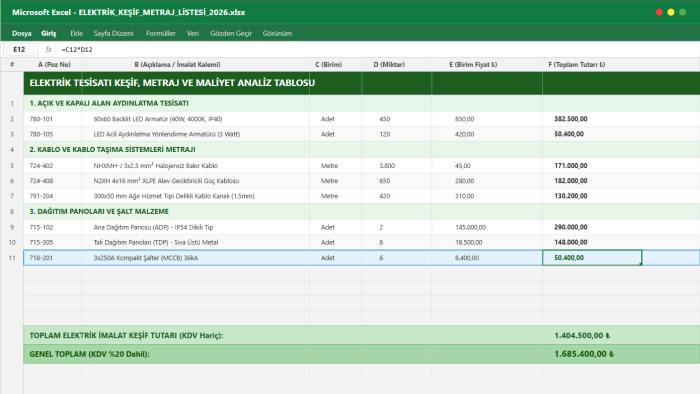
Task: Click the yellow minimize window dot
Action: tap(671, 12)
